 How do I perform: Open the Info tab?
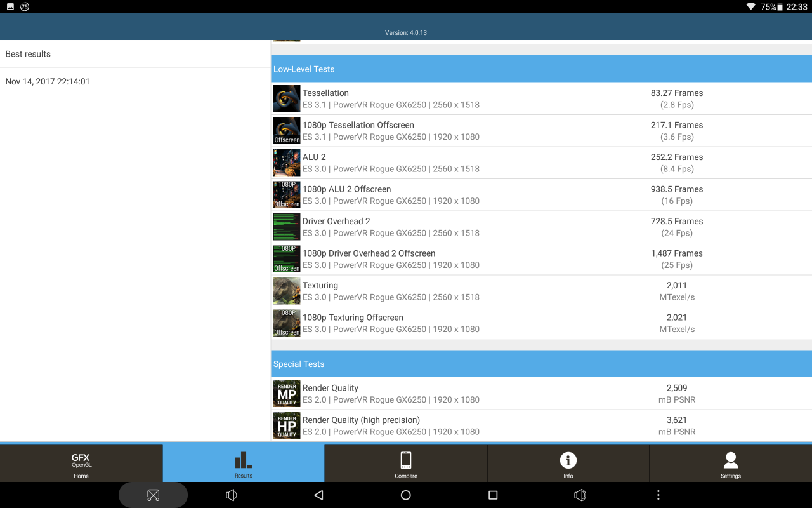coord(568,463)
